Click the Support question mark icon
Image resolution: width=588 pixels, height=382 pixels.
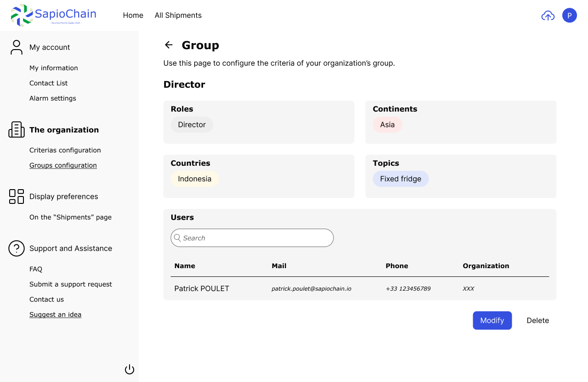(x=17, y=248)
